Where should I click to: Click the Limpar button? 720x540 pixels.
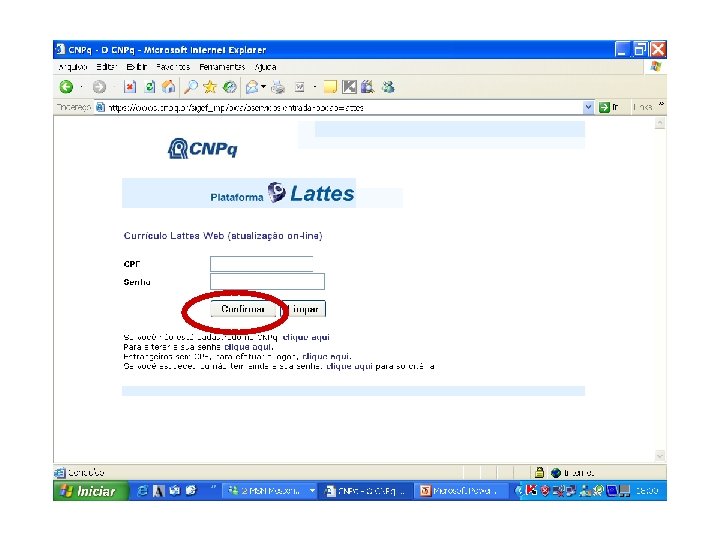(x=304, y=309)
